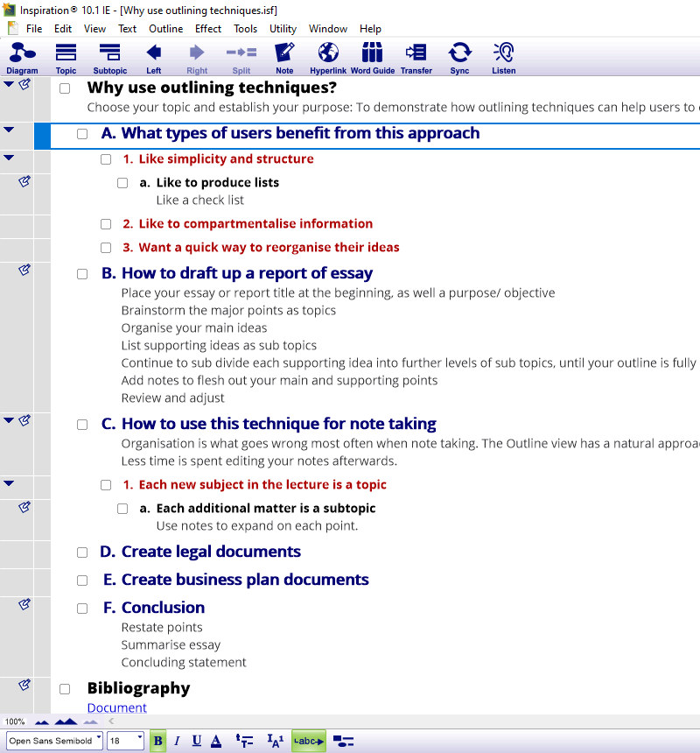The height and width of the screenshot is (753, 700).
Task: Click the symbol style icon in bottom toolbar
Action: (343, 742)
